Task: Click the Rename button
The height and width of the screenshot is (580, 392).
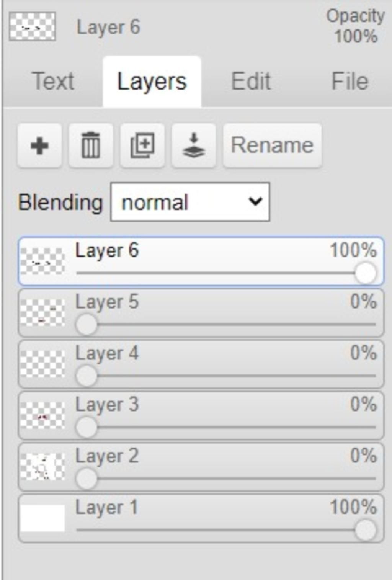Action: (272, 145)
